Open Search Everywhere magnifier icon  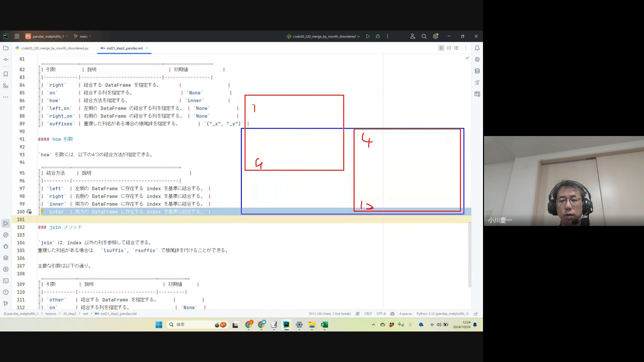(x=424, y=36)
